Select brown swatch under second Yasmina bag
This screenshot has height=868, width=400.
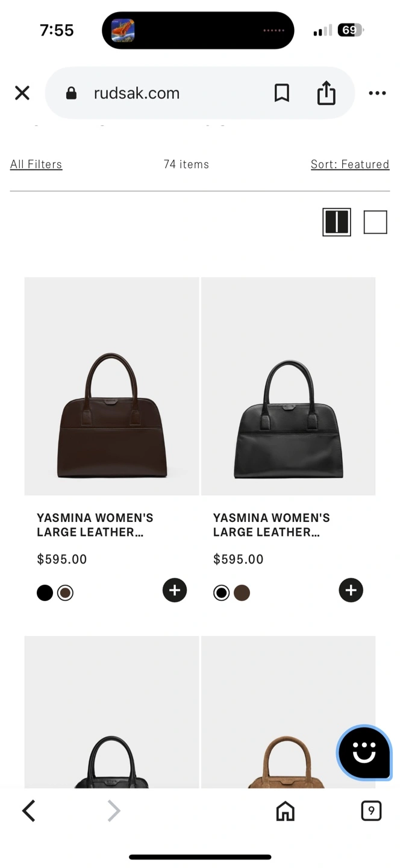pyautogui.click(x=242, y=593)
